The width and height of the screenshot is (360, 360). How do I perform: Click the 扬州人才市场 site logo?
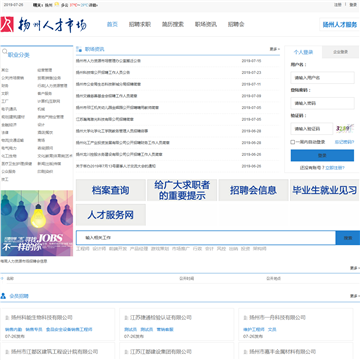pos(44,25)
